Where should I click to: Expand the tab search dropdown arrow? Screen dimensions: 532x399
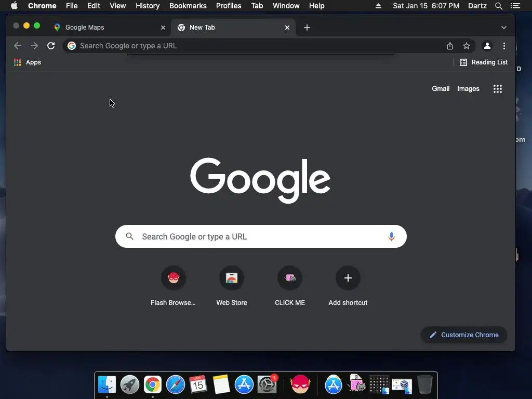point(504,28)
